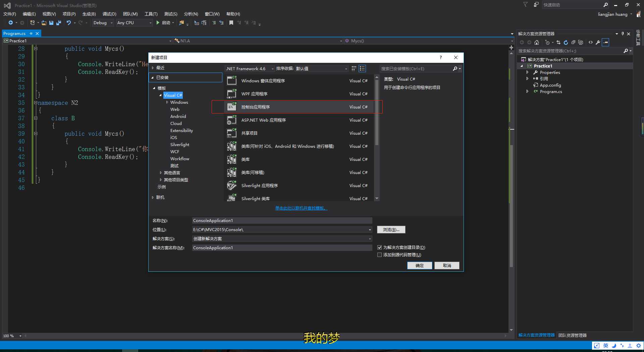
Task: Expand the Windows node under Visual C#
Action: click(x=167, y=102)
